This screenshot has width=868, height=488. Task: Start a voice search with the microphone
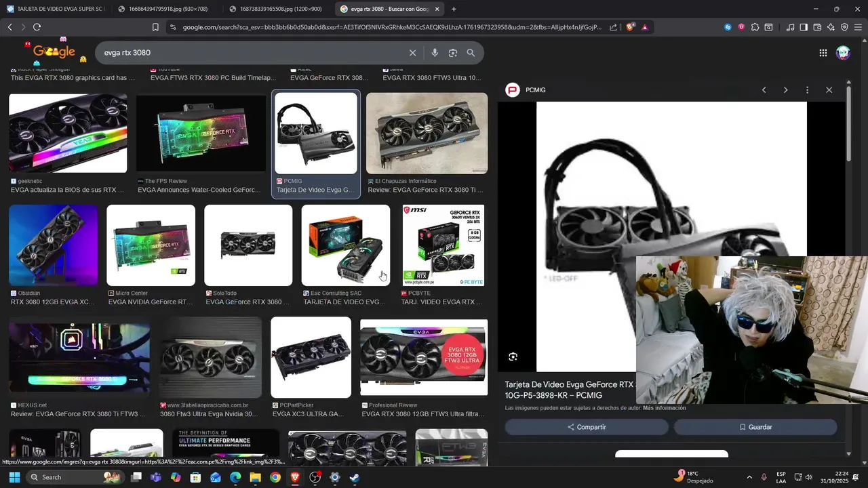(x=435, y=53)
